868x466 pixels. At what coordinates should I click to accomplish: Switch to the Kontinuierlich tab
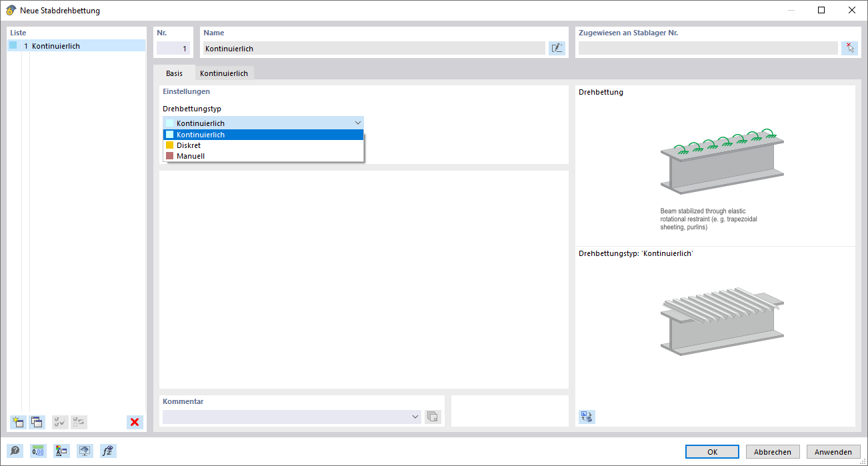(224, 73)
